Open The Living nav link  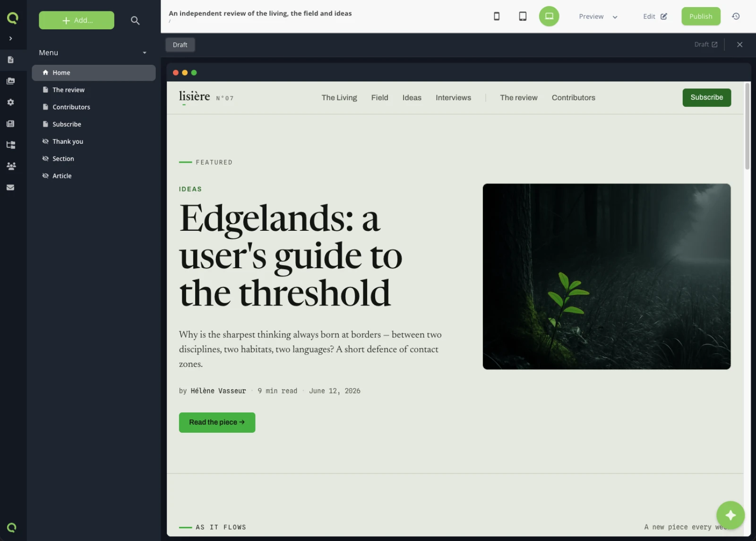339,97
